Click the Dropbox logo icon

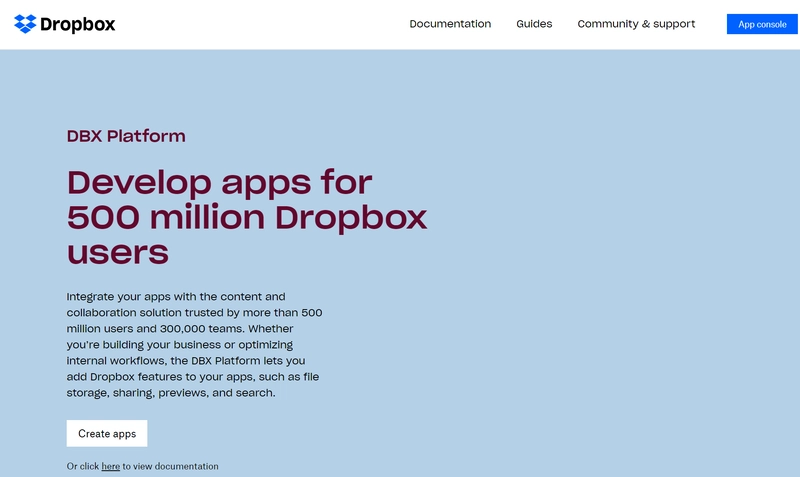click(x=25, y=24)
